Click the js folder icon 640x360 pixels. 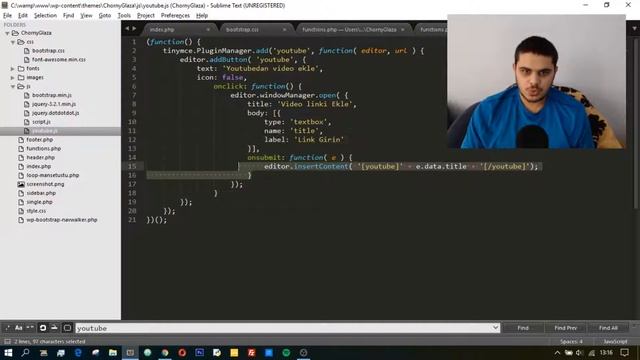pyautogui.click(x=21, y=87)
